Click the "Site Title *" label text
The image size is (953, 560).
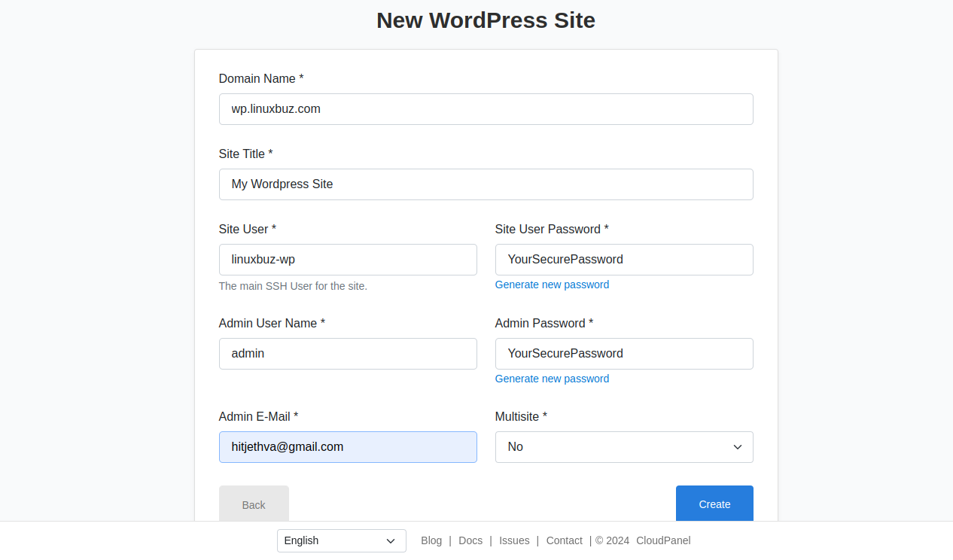point(245,154)
